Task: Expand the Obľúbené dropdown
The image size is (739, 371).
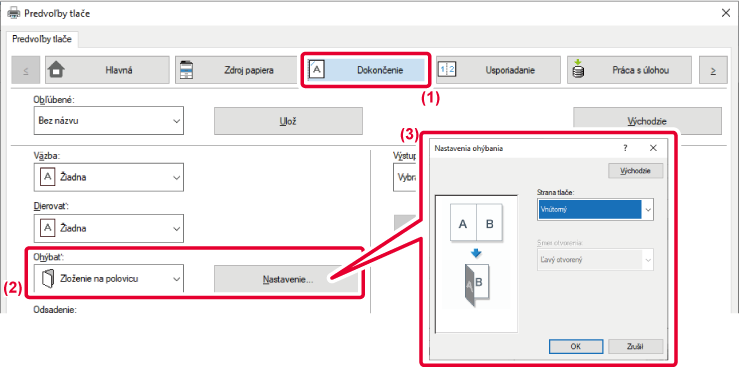Action: point(109,121)
